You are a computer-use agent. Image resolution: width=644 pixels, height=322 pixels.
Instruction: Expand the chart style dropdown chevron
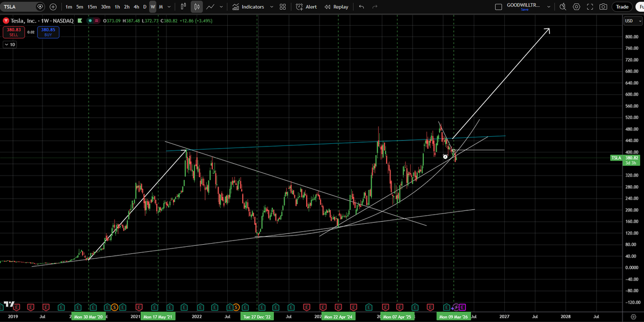coord(222,6)
